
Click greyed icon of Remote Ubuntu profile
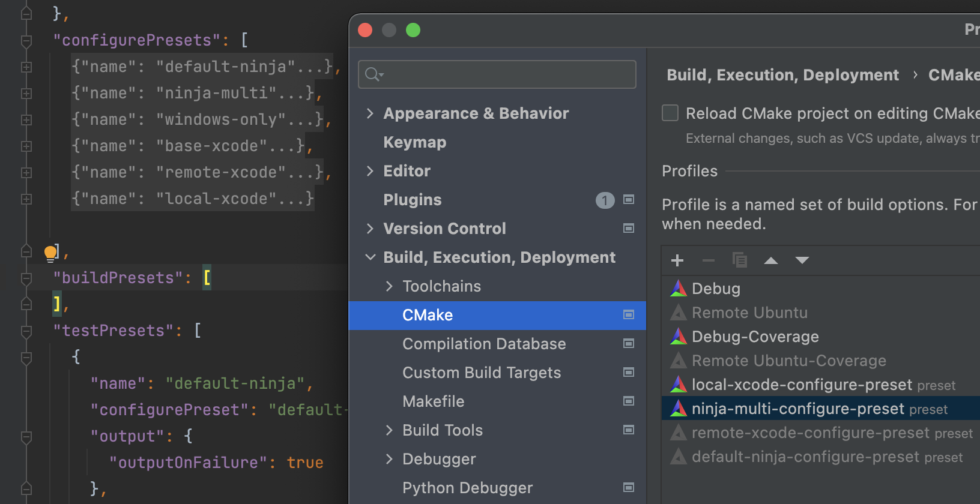coord(679,313)
